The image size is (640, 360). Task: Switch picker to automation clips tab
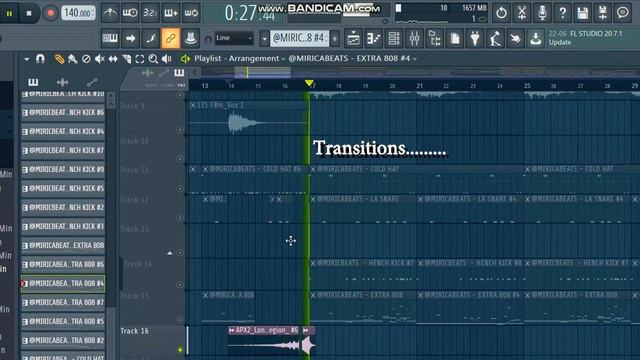click(x=92, y=82)
